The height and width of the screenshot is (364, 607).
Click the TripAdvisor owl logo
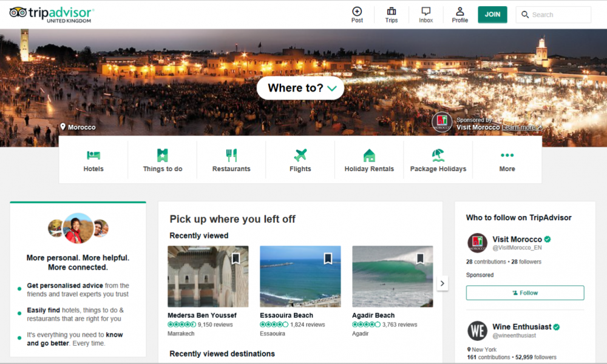pos(18,13)
